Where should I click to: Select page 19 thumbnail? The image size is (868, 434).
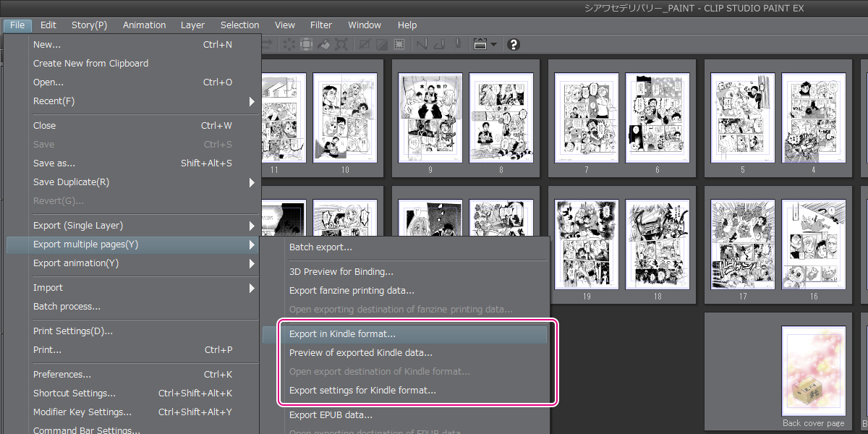587,244
